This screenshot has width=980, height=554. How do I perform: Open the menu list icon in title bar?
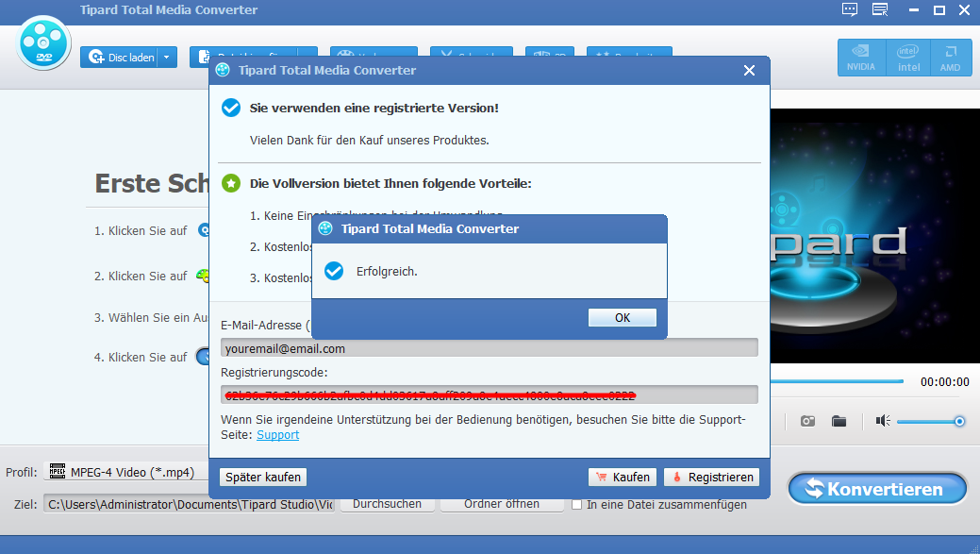click(880, 9)
